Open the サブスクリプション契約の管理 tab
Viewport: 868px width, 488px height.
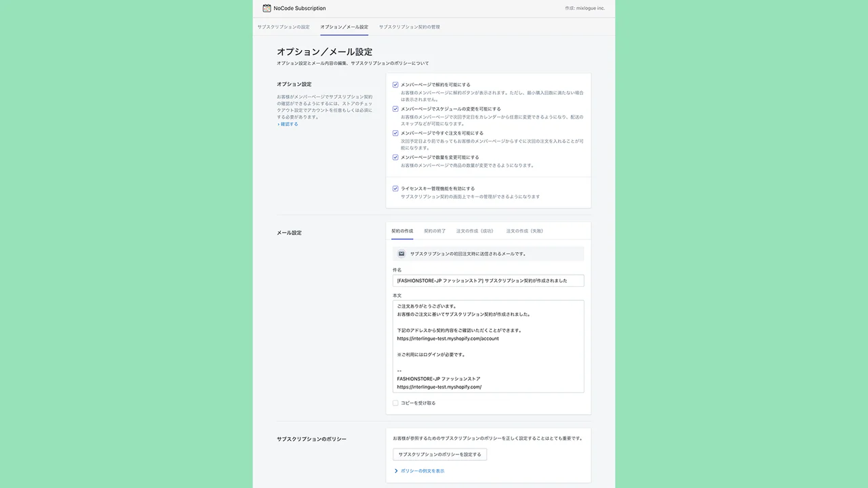click(x=410, y=26)
